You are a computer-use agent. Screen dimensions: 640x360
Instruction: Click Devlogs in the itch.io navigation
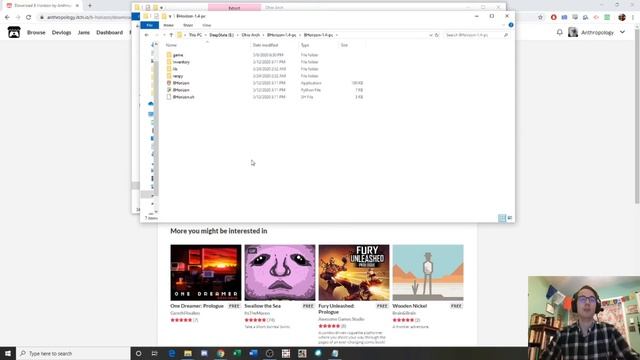pyautogui.click(x=62, y=32)
